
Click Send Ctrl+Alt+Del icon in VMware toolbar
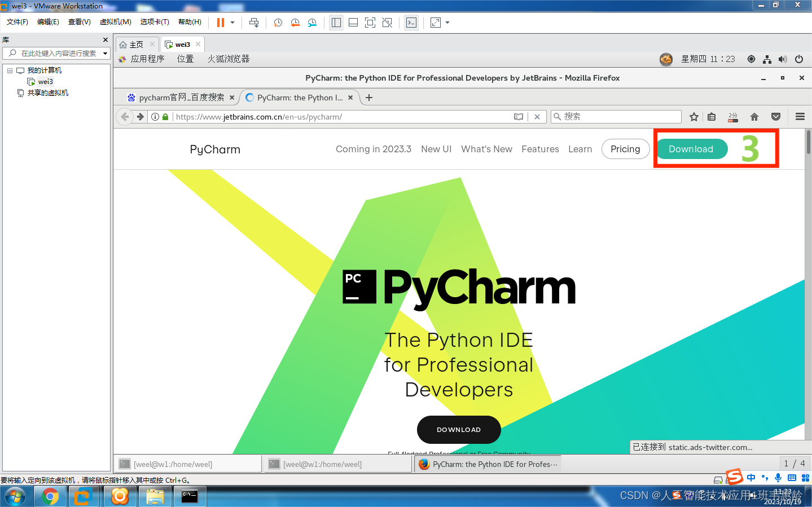(x=254, y=23)
